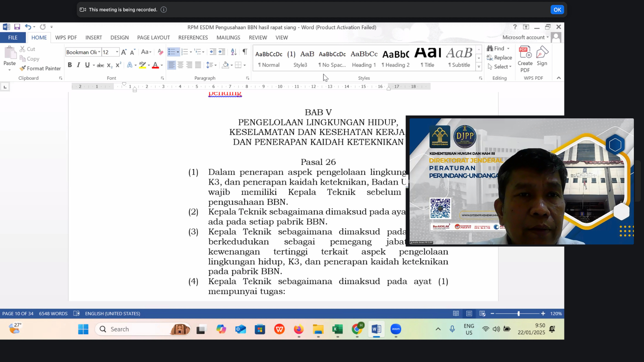Open the Select dropdown in Editing group
This screenshot has height=362, width=644.
coord(499,67)
